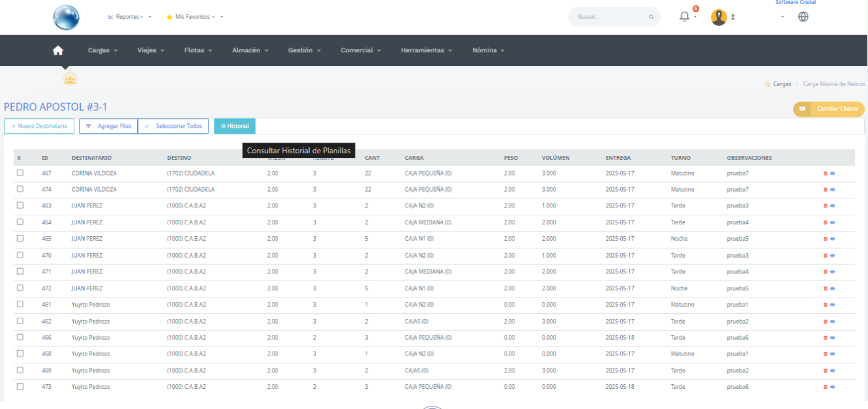Open the Comercial menu
This screenshot has height=409, width=868.
point(361,50)
